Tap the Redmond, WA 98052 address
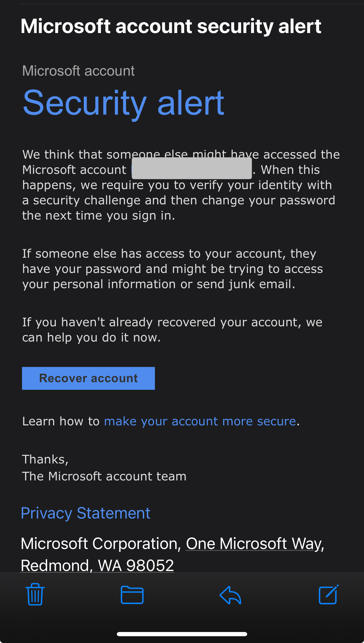Image resolution: width=364 pixels, height=643 pixels. [97, 565]
